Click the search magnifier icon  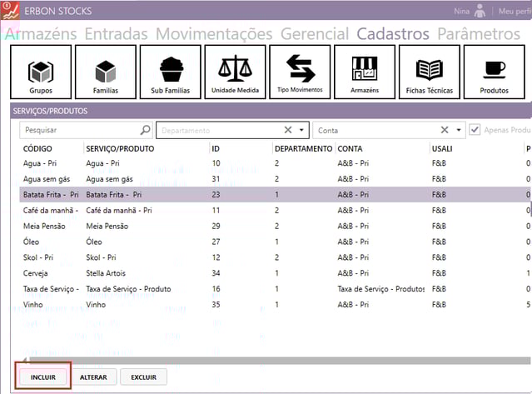146,130
